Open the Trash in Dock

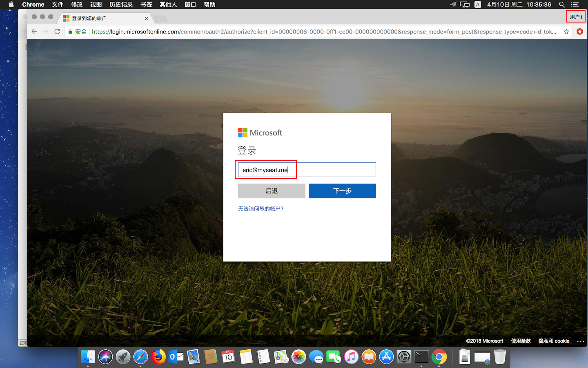tap(500, 357)
